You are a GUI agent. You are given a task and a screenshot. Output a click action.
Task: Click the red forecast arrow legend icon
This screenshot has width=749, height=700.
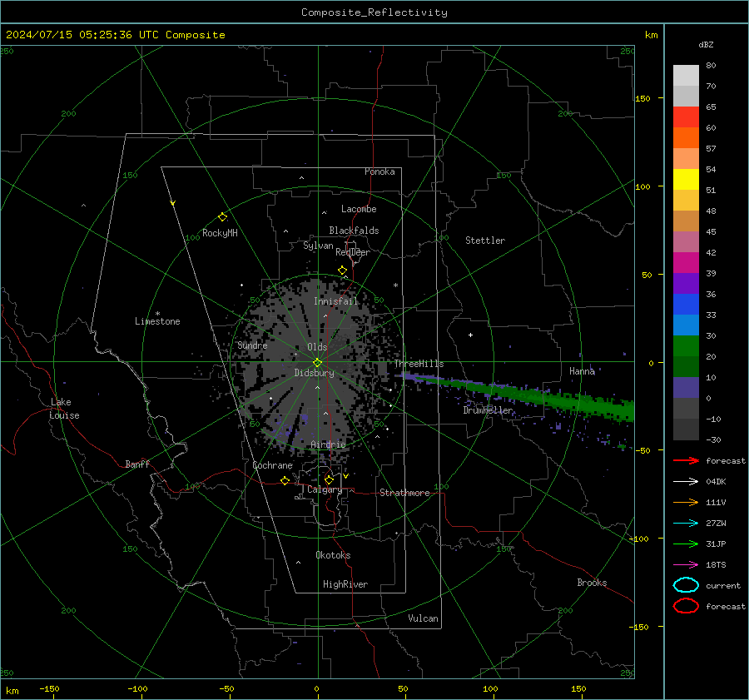click(686, 460)
